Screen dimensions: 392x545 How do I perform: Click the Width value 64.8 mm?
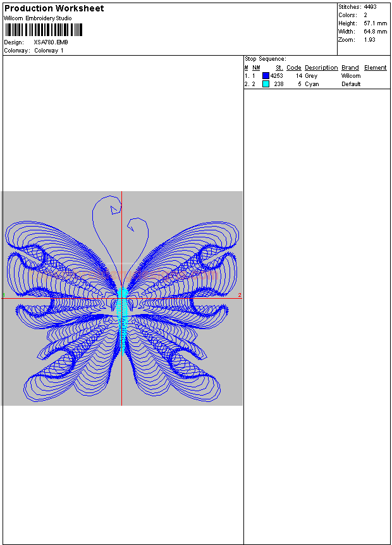click(376, 31)
